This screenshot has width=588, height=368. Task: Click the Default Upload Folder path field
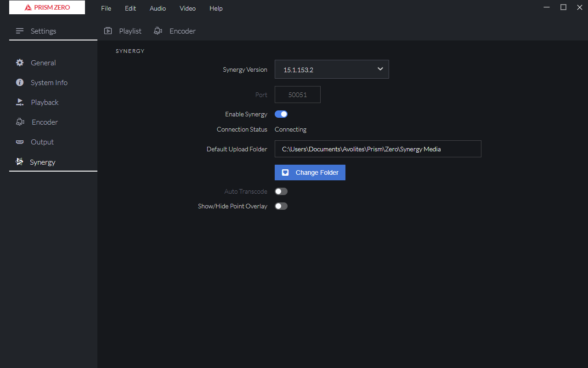378,149
